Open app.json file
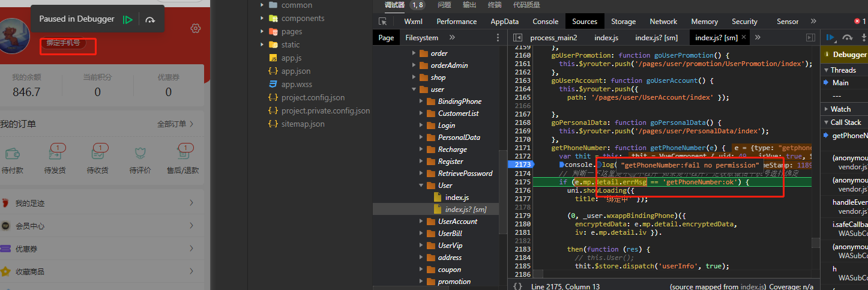 (x=296, y=71)
